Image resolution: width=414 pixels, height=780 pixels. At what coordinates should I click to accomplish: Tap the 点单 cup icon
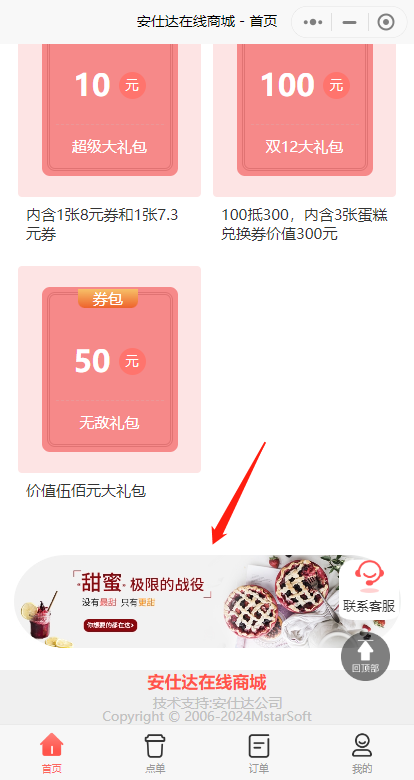155,746
